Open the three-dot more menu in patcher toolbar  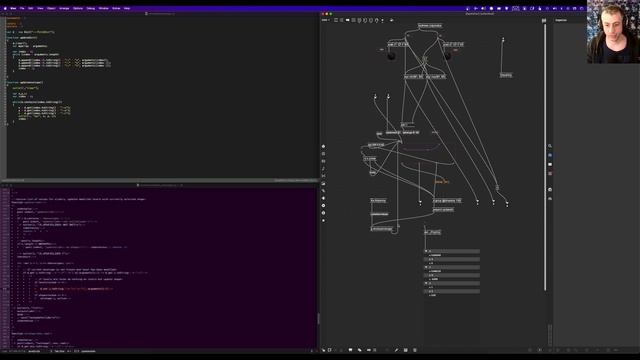point(382,20)
